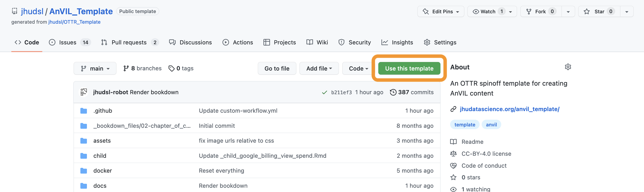Open the docker folder
The image size is (644, 192).
pos(102,171)
